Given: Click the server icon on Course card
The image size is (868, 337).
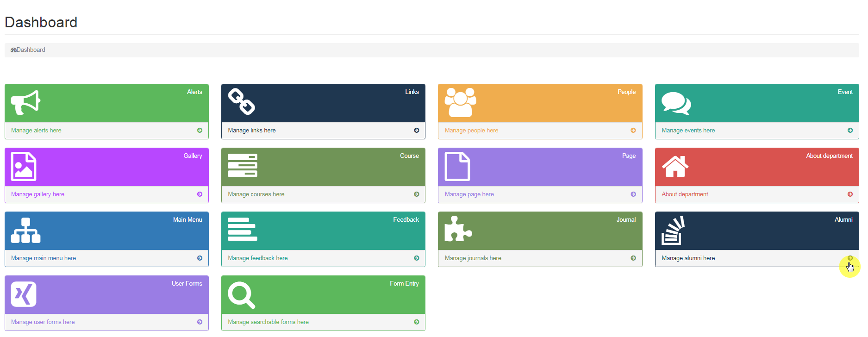Looking at the screenshot, I should coord(242,166).
